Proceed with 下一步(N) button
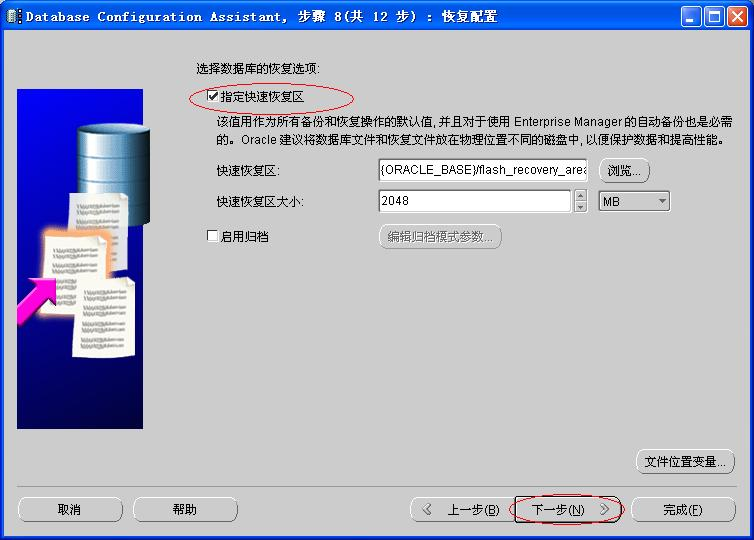The image size is (754, 540). point(568,509)
